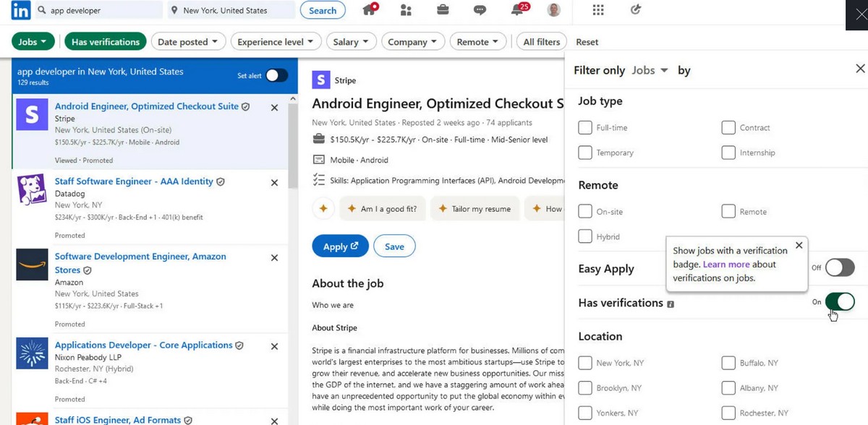Open the Experience level dropdown
This screenshot has width=868, height=425.
[x=276, y=42]
